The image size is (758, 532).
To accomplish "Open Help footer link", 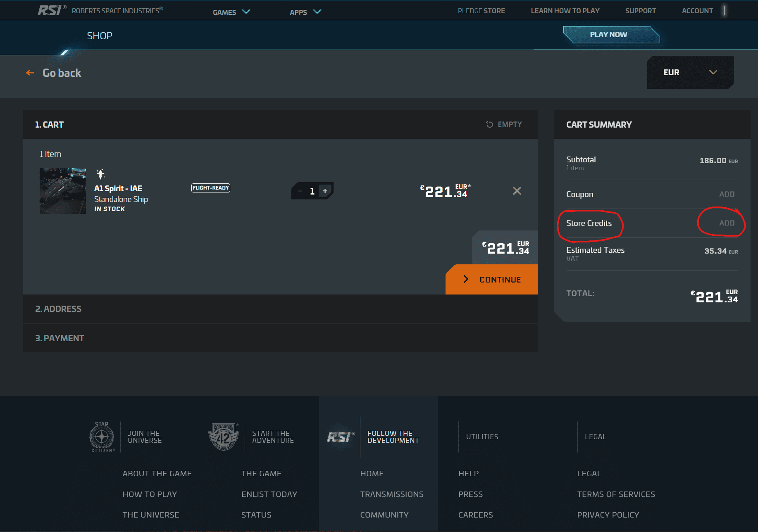I will coord(468,474).
